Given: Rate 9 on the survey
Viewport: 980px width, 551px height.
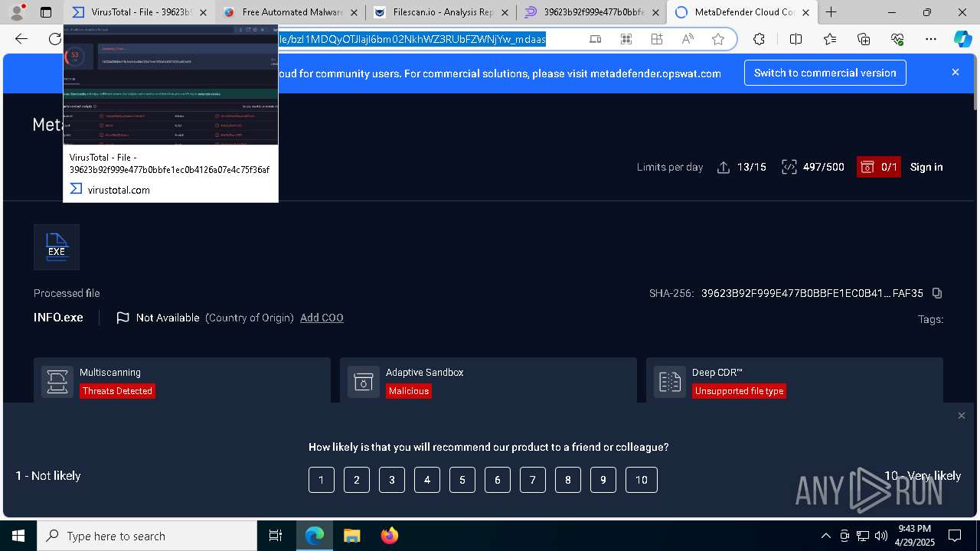Looking at the screenshot, I should click(x=603, y=480).
